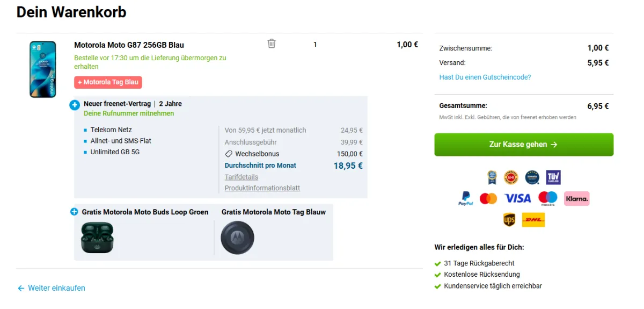Go to checkout via Zur Kasse gehen

(x=524, y=145)
